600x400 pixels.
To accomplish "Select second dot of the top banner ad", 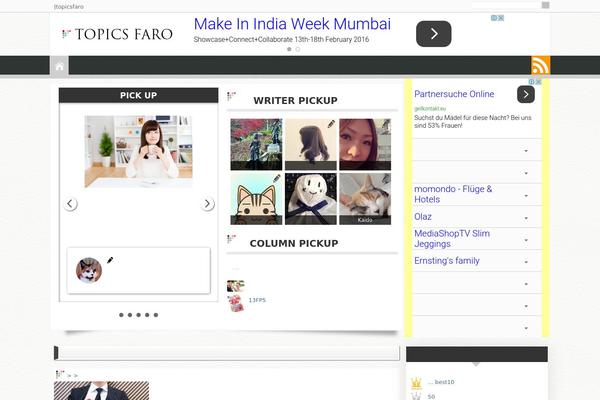I will coord(298,49).
